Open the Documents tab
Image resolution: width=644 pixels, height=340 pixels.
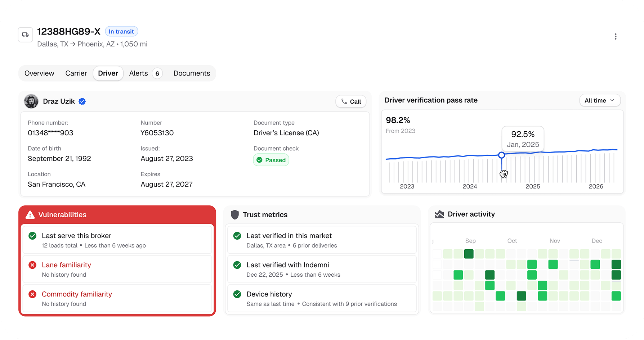(x=192, y=73)
